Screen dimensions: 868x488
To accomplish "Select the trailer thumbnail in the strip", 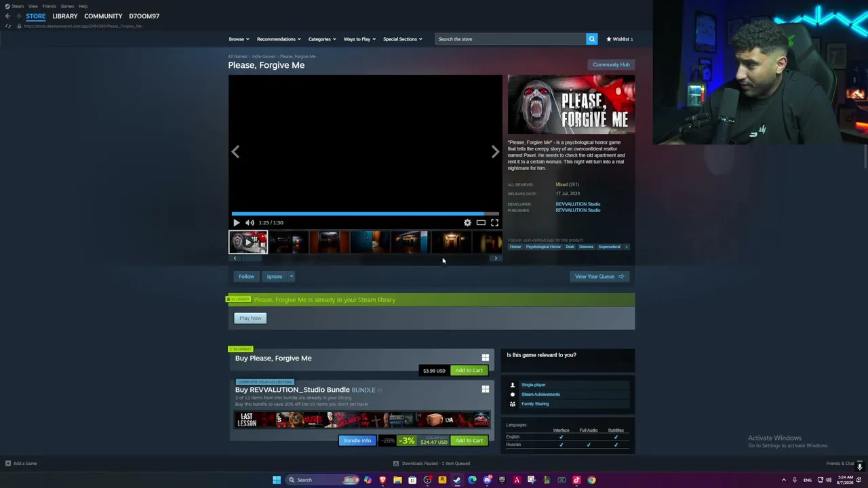I will click(248, 242).
